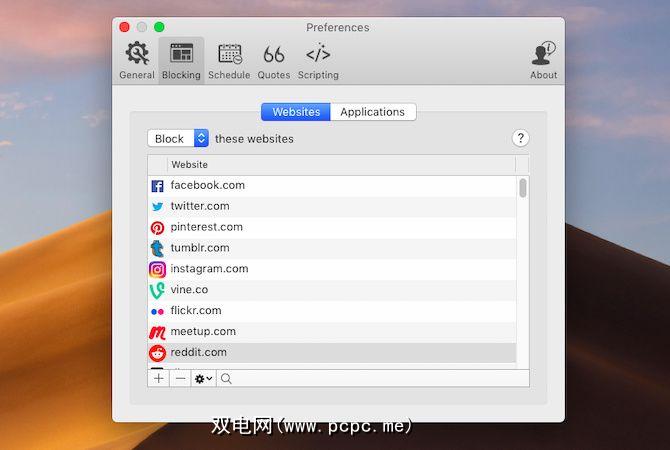Click the search magnifier icon
670x450 pixels.
226,379
